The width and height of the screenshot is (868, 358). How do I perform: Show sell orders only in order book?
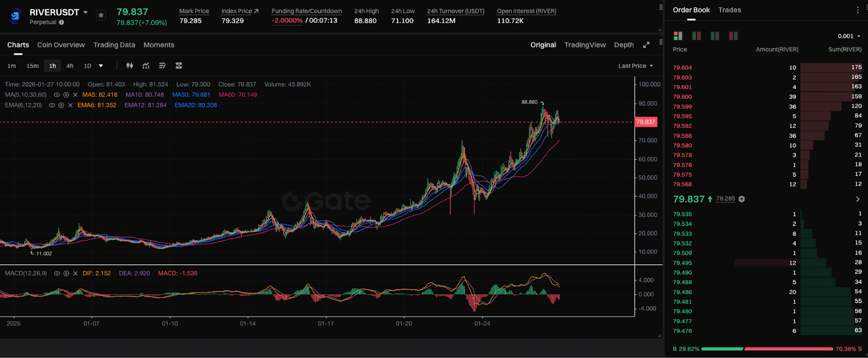[733, 36]
